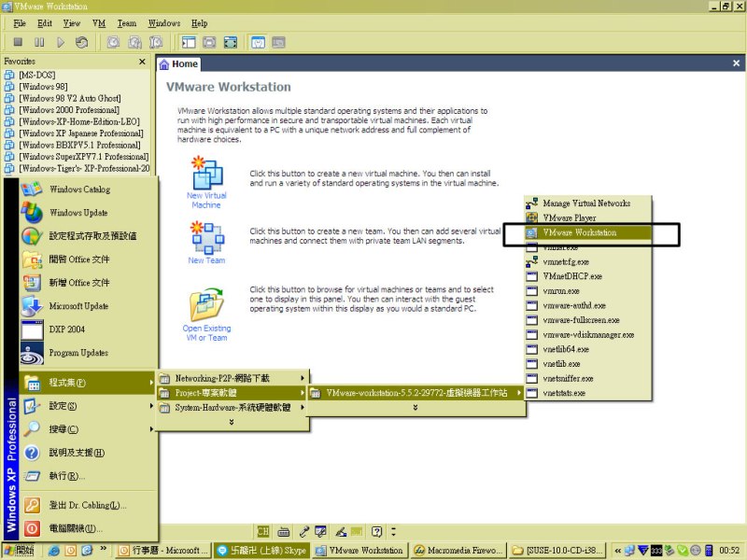Open SUSE-10.0-CD folder taskbar button

click(x=557, y=551)
